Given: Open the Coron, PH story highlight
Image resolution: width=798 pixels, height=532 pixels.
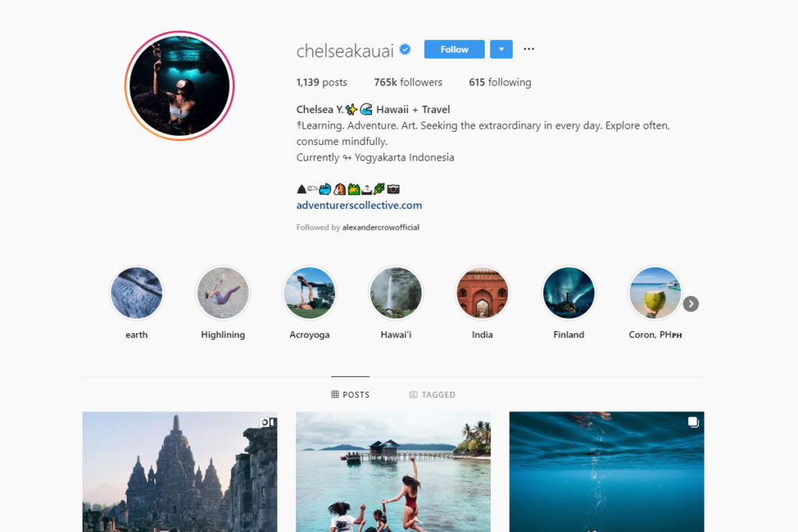Looking at the screenshot, I should 655,293.
